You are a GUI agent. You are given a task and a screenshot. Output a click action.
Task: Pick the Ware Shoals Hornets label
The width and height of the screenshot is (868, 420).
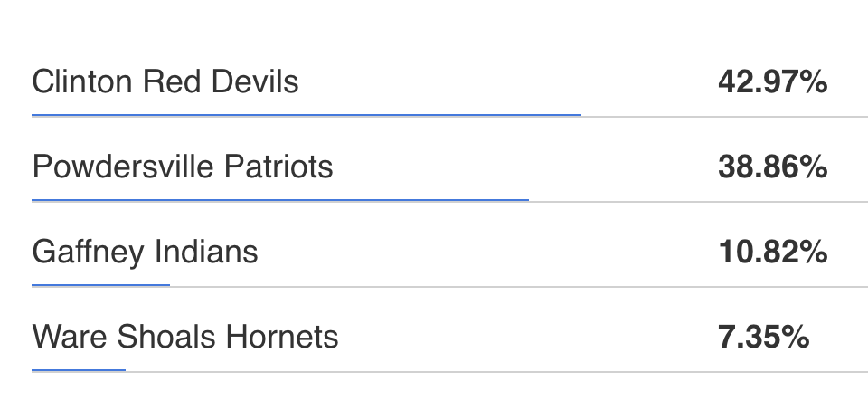(x=184, y=337)
